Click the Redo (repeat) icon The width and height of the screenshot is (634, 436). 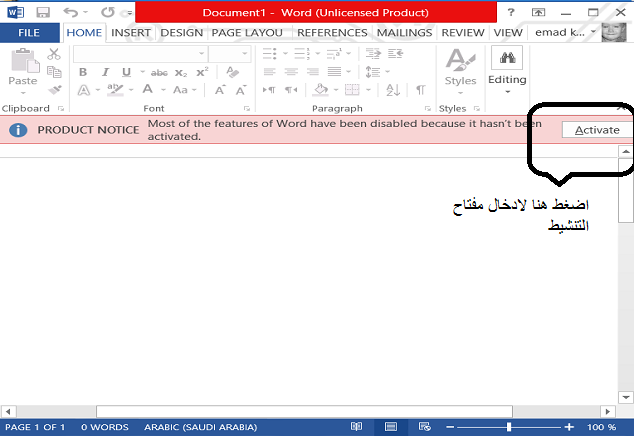click(108, 12)
